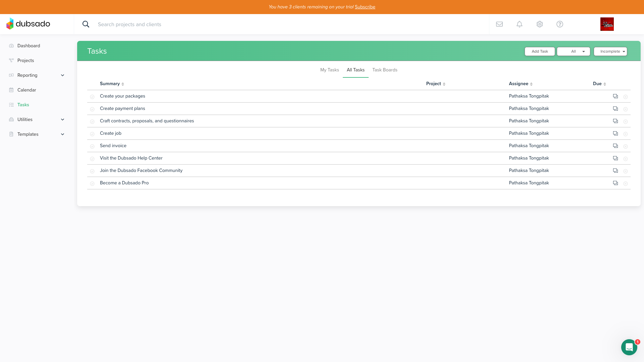Open the help question mark icon
Viewport: 644px width, 362px height.
pyautogui.click(x=559, y=24)
